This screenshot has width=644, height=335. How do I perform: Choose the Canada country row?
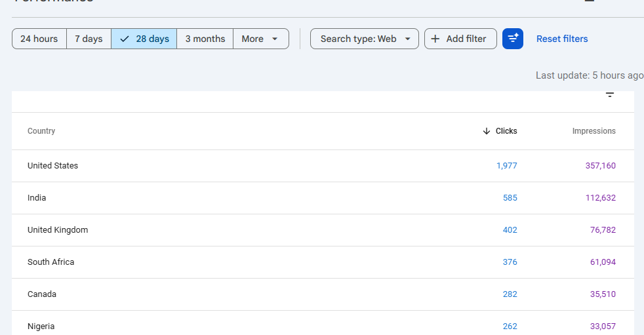point(42,294)
